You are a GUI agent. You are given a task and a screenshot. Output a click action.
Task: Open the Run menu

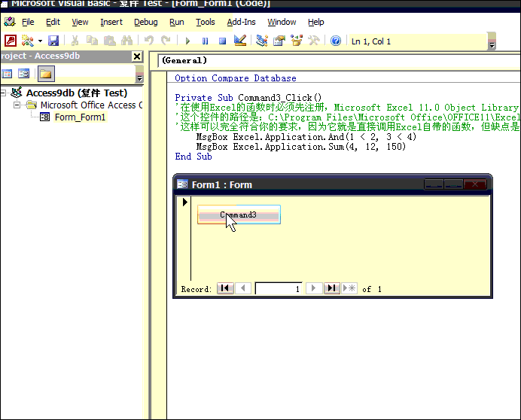(177, 22)
